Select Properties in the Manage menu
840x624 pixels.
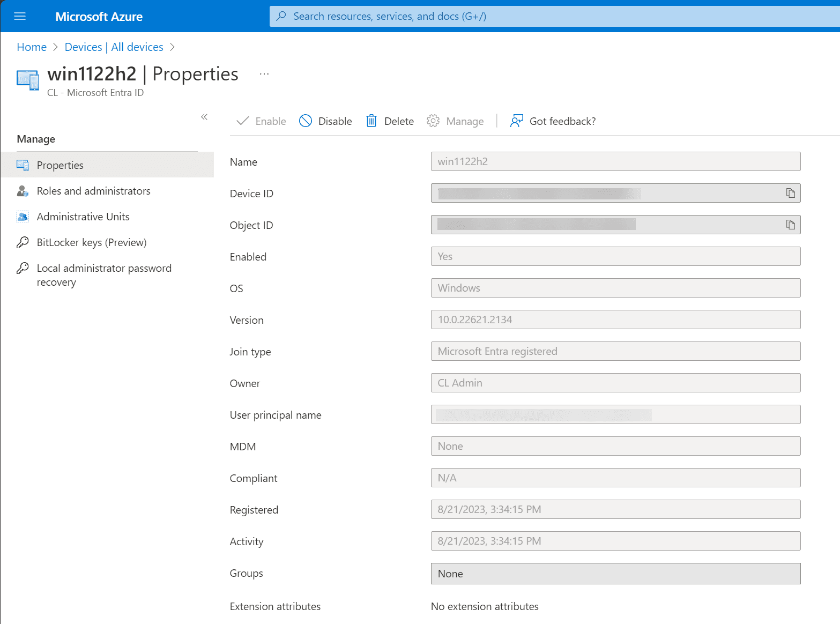tap(107, 165)
